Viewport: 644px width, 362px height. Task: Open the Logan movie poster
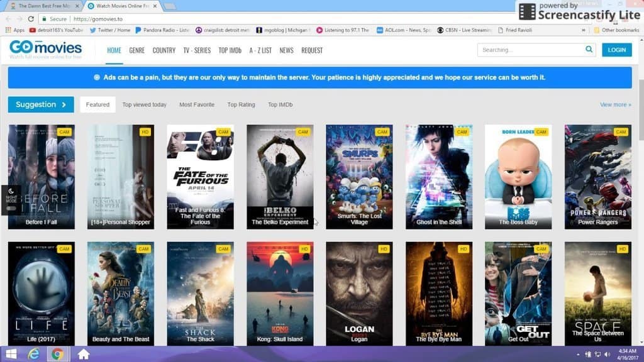pos(359,293)
